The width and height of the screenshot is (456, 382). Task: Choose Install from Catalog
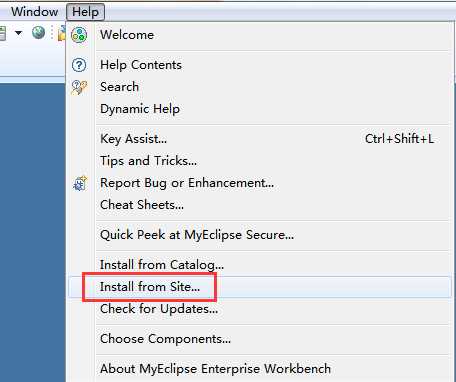point(260,265)
